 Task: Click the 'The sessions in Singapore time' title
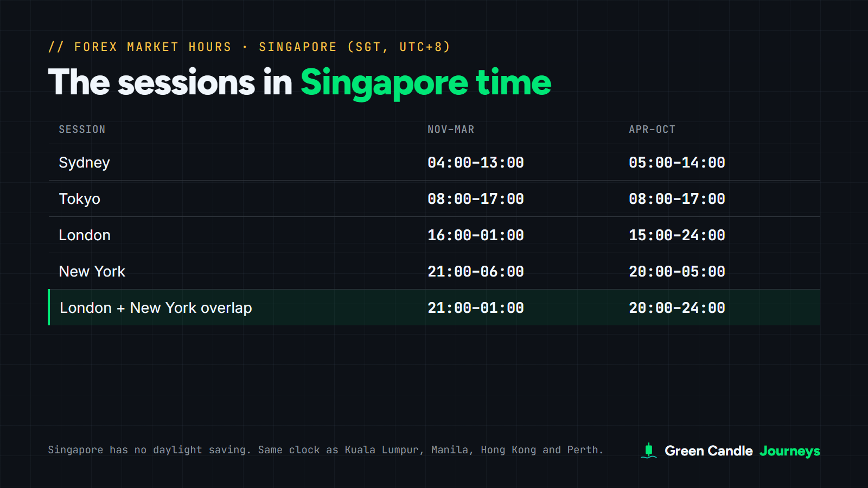299,83
